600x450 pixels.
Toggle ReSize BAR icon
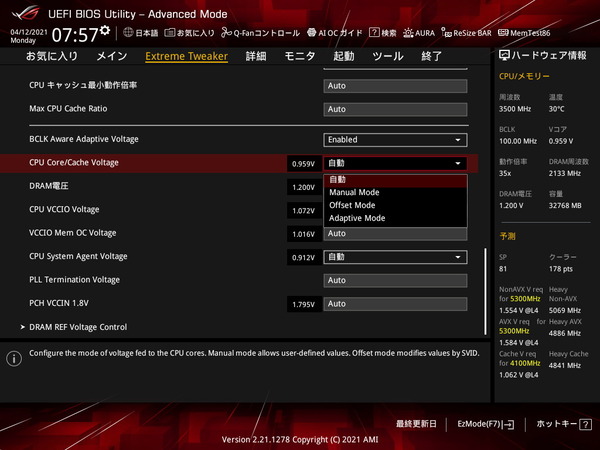pyautogui.click(x=446, y=33)
